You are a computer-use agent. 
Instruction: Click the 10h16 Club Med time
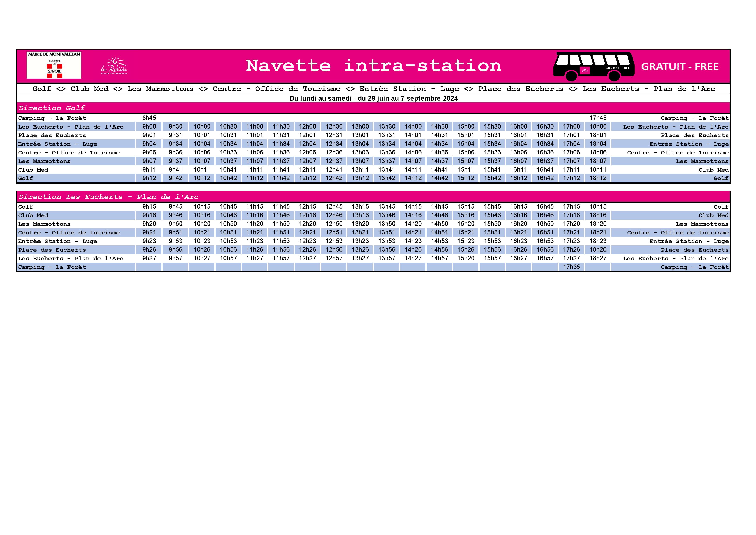202,215
